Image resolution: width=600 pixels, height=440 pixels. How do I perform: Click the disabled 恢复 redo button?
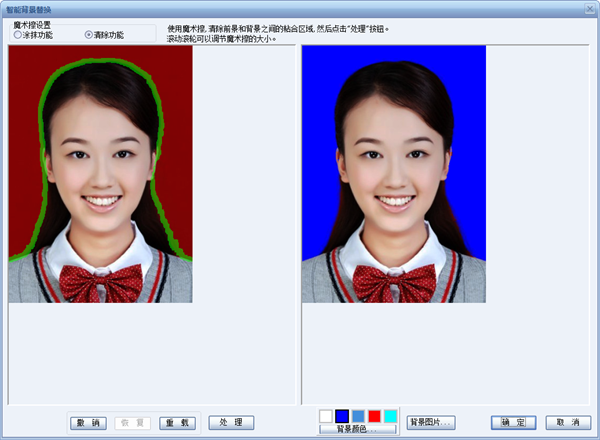coord(132,423)
